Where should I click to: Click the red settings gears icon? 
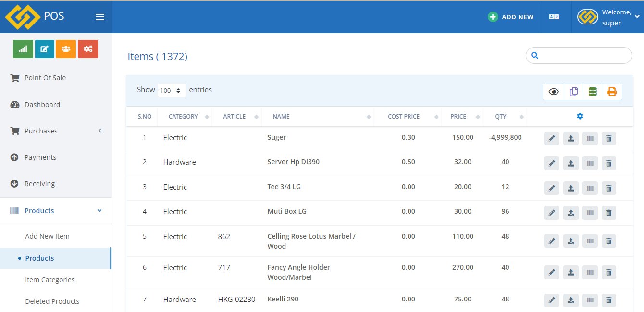(87, 49)
